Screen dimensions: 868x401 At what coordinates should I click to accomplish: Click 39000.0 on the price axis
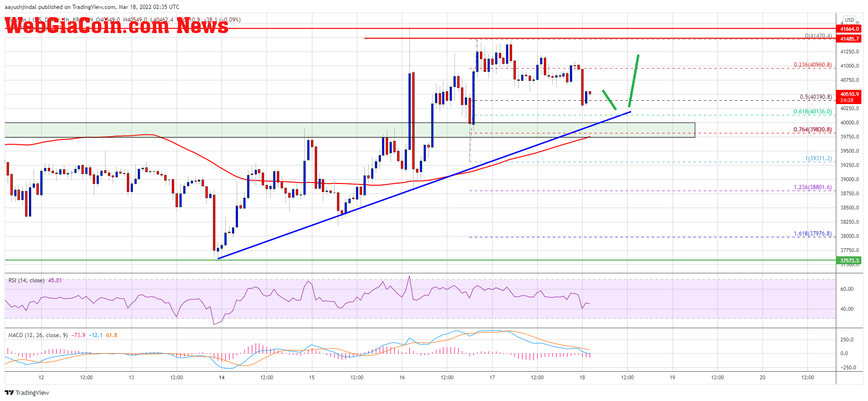[x=850, y=179]
